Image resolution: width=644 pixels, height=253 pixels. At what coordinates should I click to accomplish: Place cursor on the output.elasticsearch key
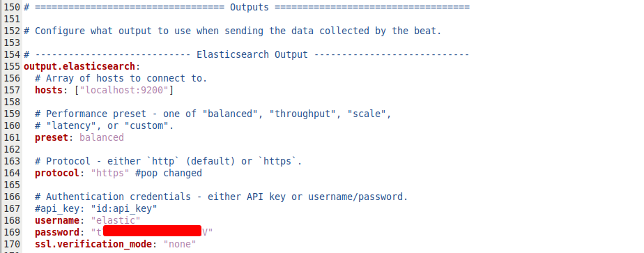(x=79, y=66)
